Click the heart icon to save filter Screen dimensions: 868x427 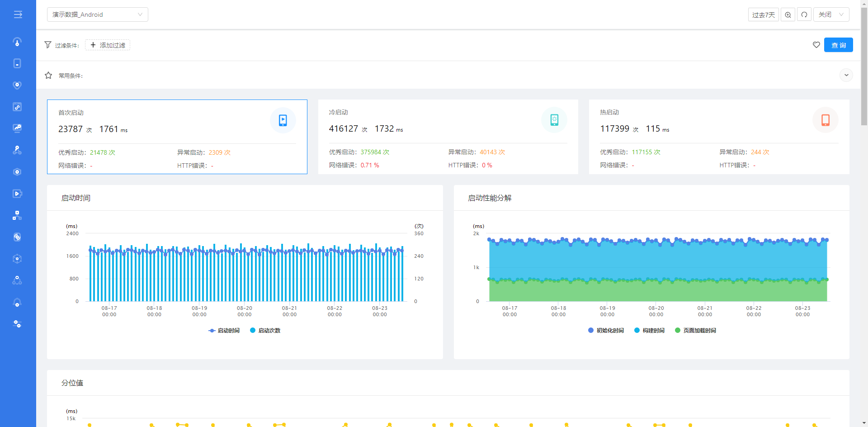click(816, 45)
